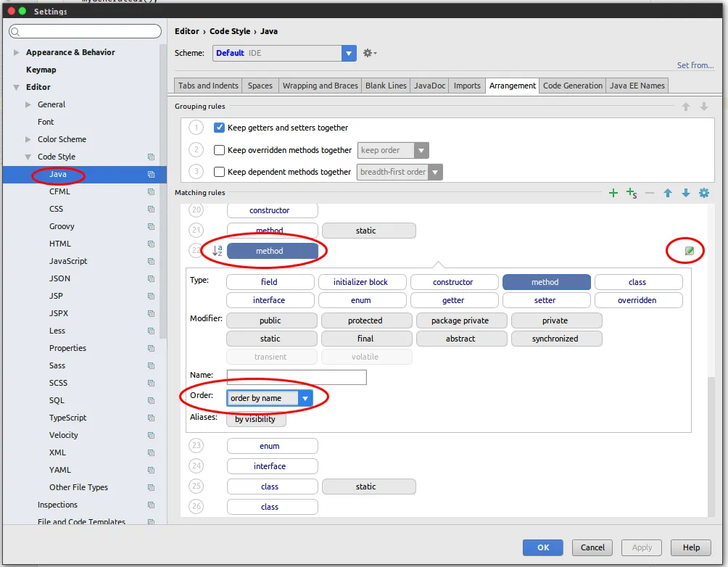
Task: Toggle the protected modifier
Action: (366, 320)
